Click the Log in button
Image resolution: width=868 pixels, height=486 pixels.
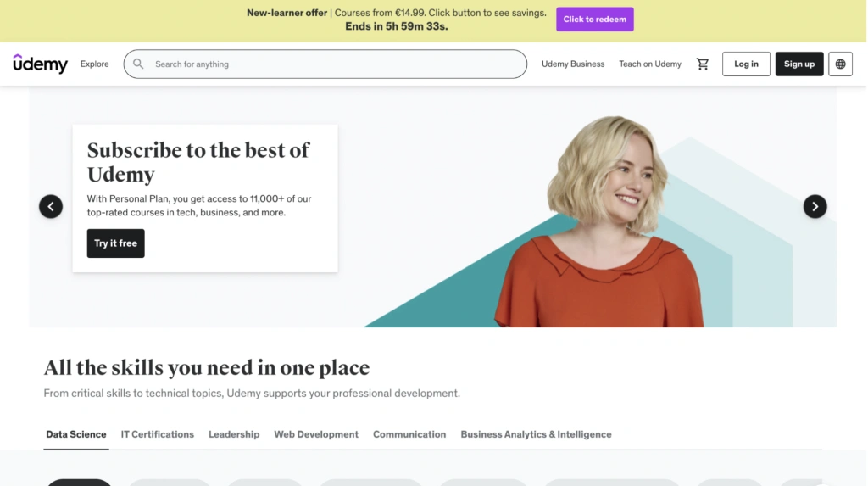(x=746, y=64)
